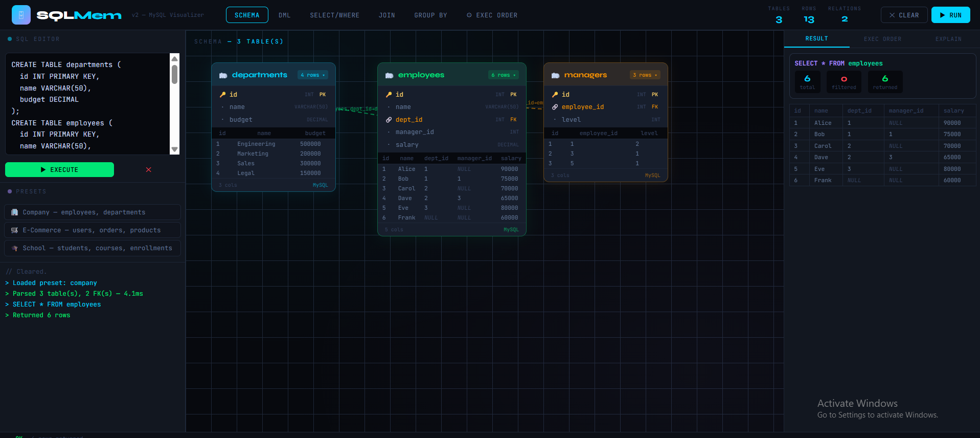Click the red X clear editor icon
Viewport: 980px width, 438px height.
149,170
